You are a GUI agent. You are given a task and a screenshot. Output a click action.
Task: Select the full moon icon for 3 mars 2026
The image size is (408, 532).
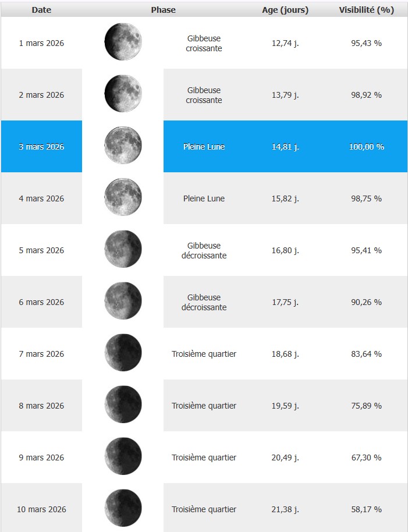(123, 146)
